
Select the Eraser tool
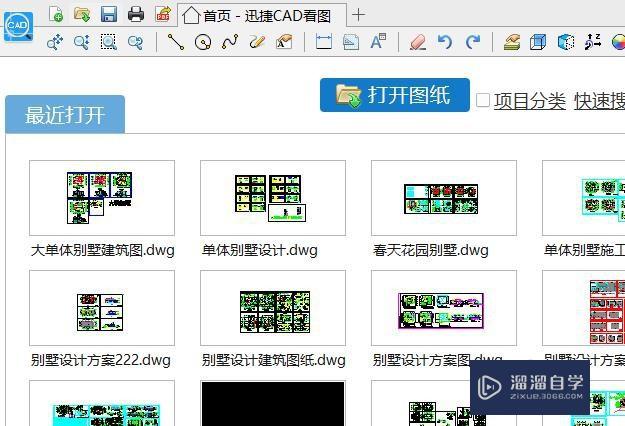coord(418,42)
